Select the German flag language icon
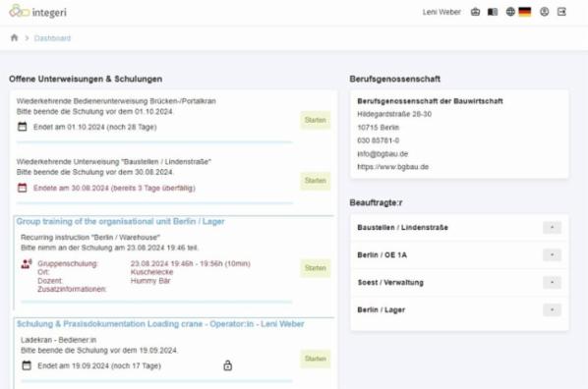Screen dimensions: 588x389 525,12
